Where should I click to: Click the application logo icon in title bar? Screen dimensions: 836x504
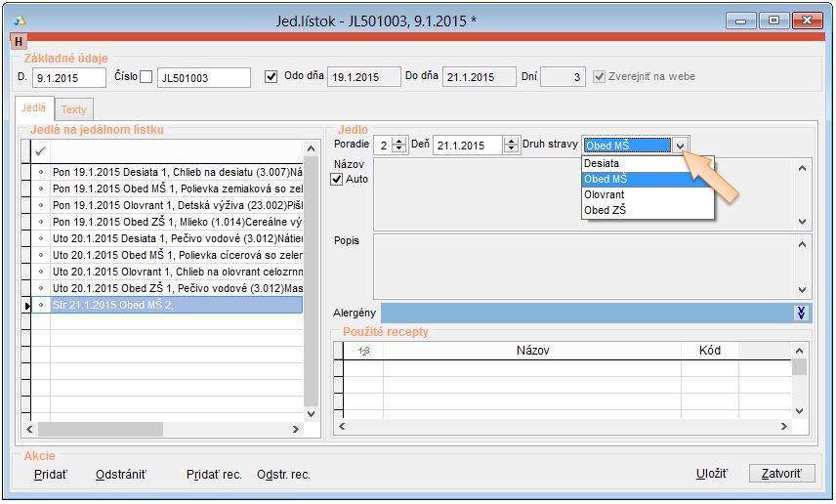[20, 21]
